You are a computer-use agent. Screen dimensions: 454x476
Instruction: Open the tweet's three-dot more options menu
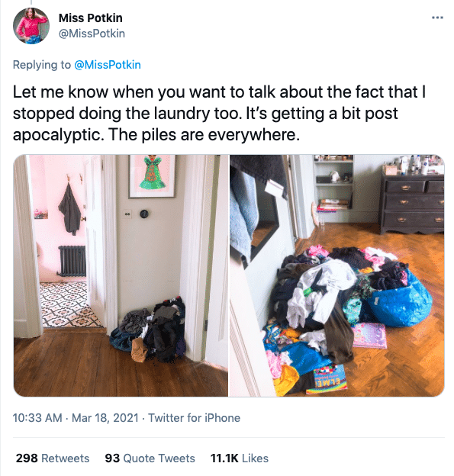[437, 18]
